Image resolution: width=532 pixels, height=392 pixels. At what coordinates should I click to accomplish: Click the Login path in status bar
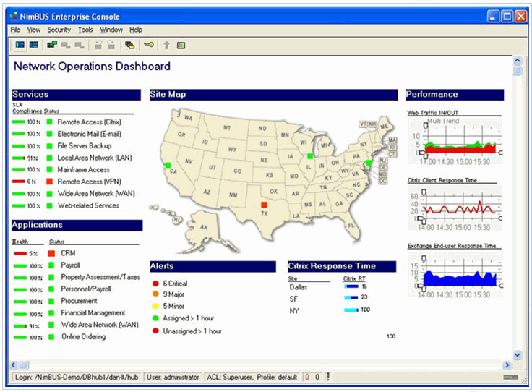[77, 377]
